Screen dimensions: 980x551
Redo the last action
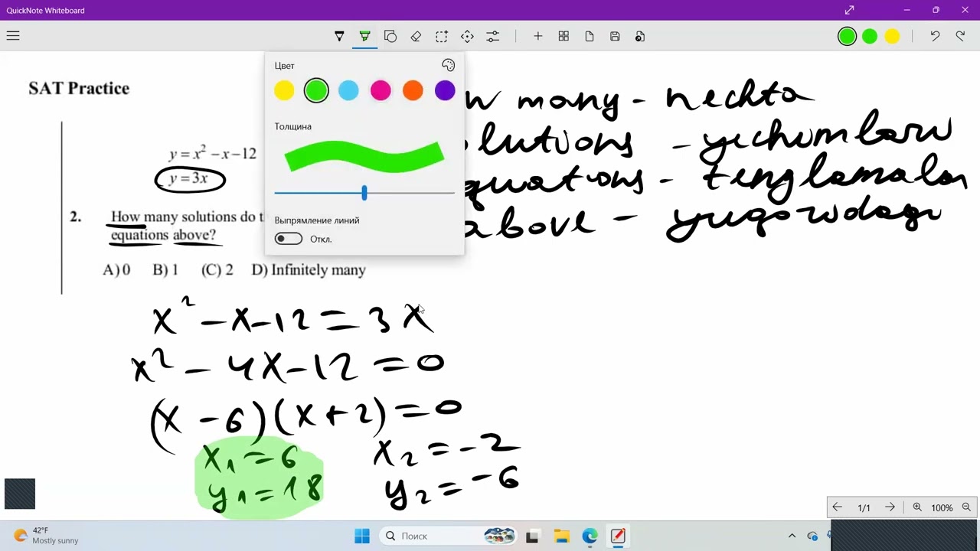pyautogui.click(x=960, y=36)
